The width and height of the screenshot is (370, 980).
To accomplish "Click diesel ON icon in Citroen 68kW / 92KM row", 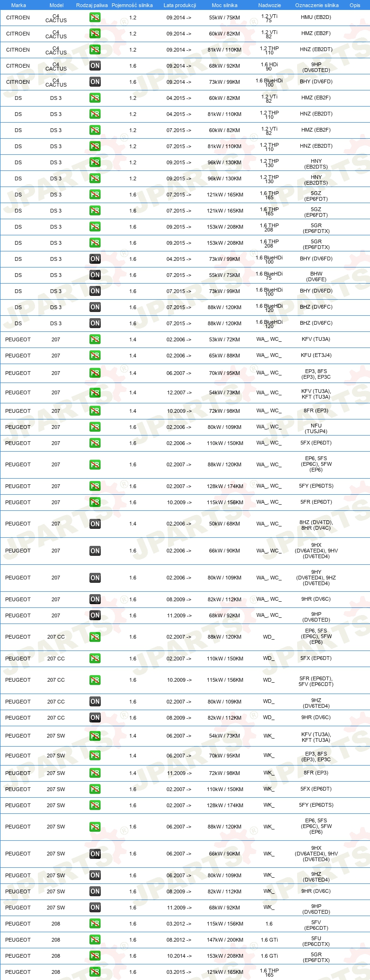I will click(x=95, y=66).
